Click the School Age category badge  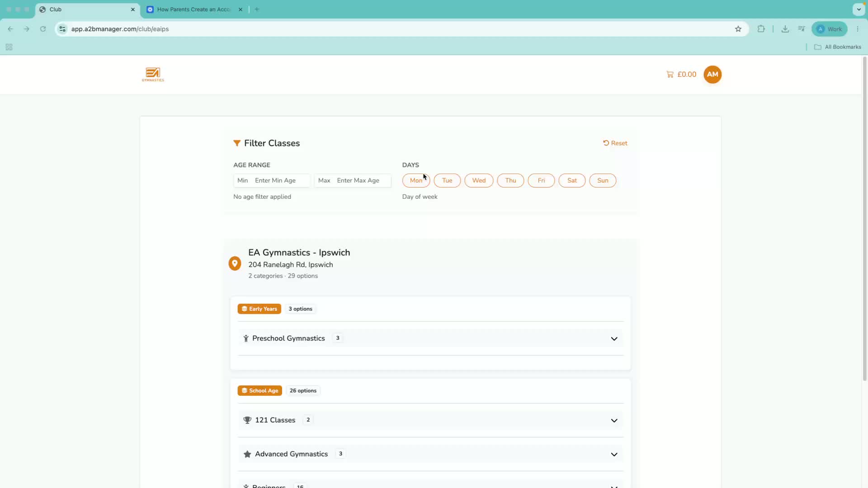pyautogui.click(x=259, y=391)
